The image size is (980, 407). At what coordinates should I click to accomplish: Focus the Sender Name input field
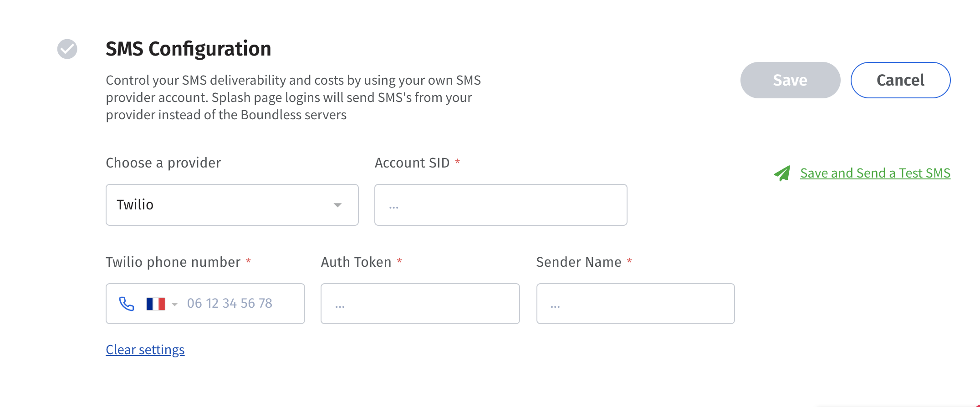pyautogui.click(x=636, y=304)
